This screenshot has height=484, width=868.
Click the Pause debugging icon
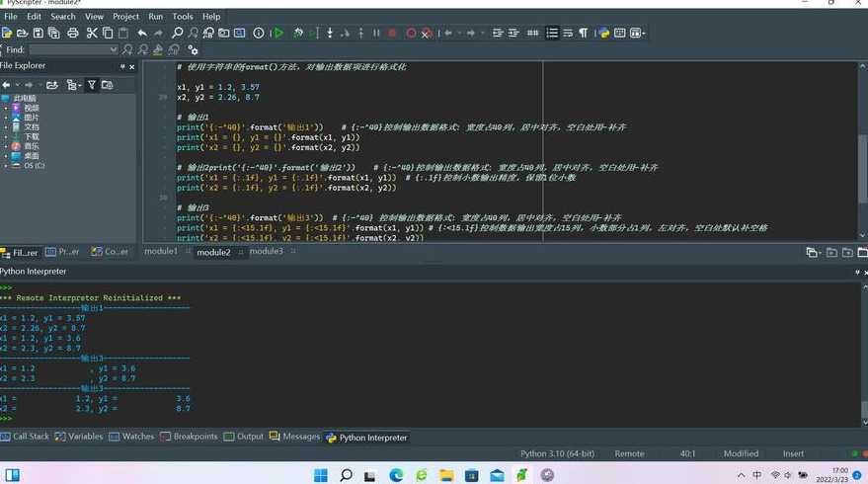[376, 34]
